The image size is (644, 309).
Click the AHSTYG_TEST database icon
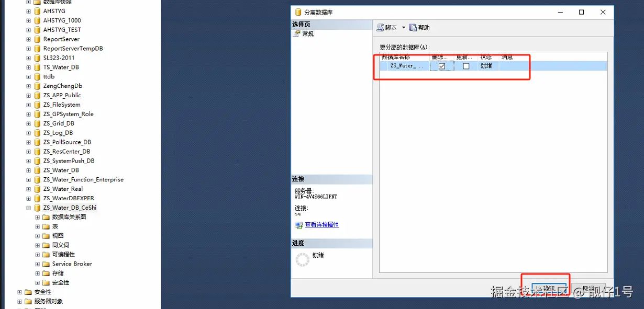(x=37, y=30)
